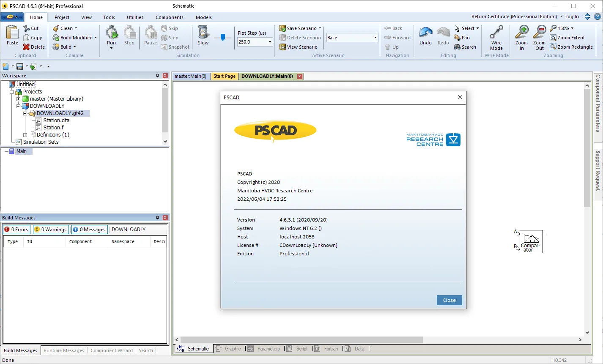This screenshot has width=603, height=364.
Task: Click the simulation speed slider handle
Action: click(223, 37)
